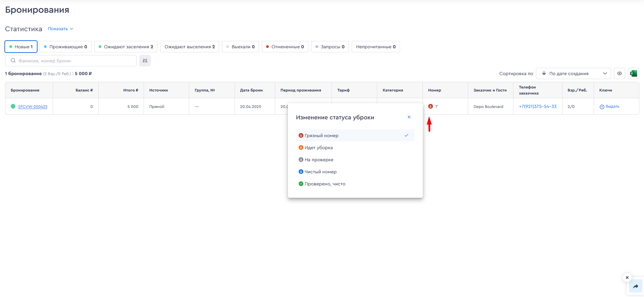This screenshot has width=644, height=297.
Task: Click the share arrow icon
Action: pyautogui.click(x=635, y=286)
